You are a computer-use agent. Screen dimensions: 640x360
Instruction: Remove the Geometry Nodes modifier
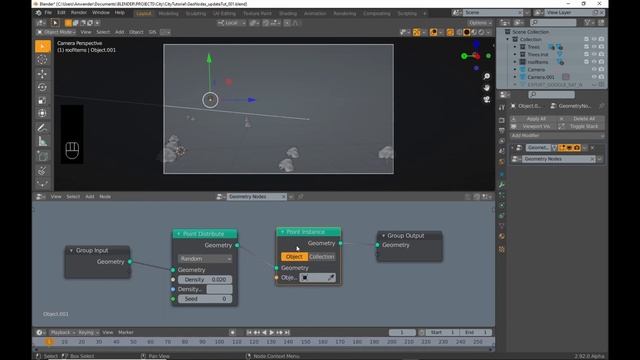click(592, 148)
